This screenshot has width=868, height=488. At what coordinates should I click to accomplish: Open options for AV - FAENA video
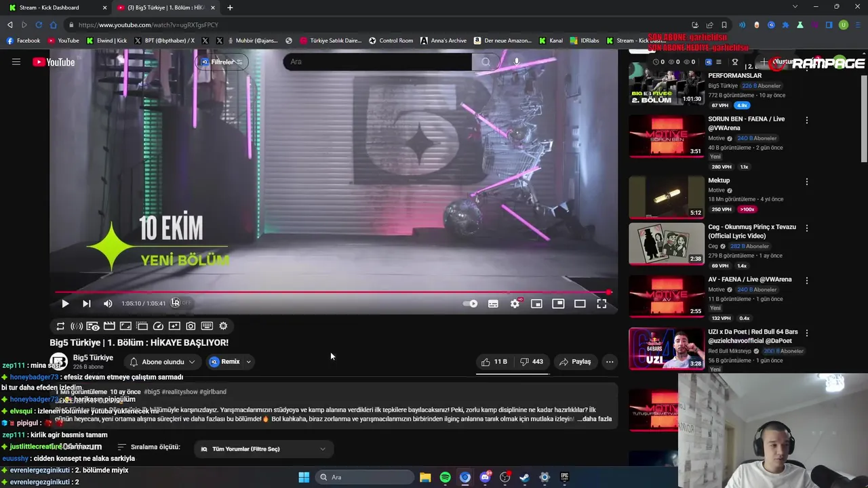806,281
